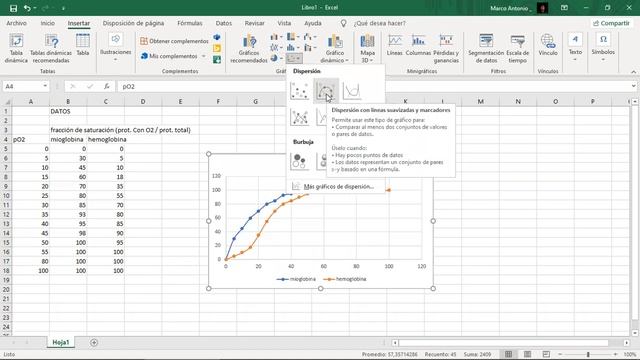640x360 pixels.
Task: Click Más gráficos de dispersión
Action: coord(338,187)
